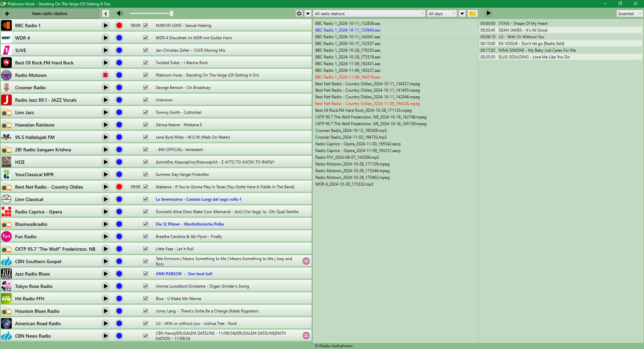Viewport: 644px width, 349px height.
Task: Toggle Best Of Rock.FM Hard Rock checkbox
Action: point(146,63)
